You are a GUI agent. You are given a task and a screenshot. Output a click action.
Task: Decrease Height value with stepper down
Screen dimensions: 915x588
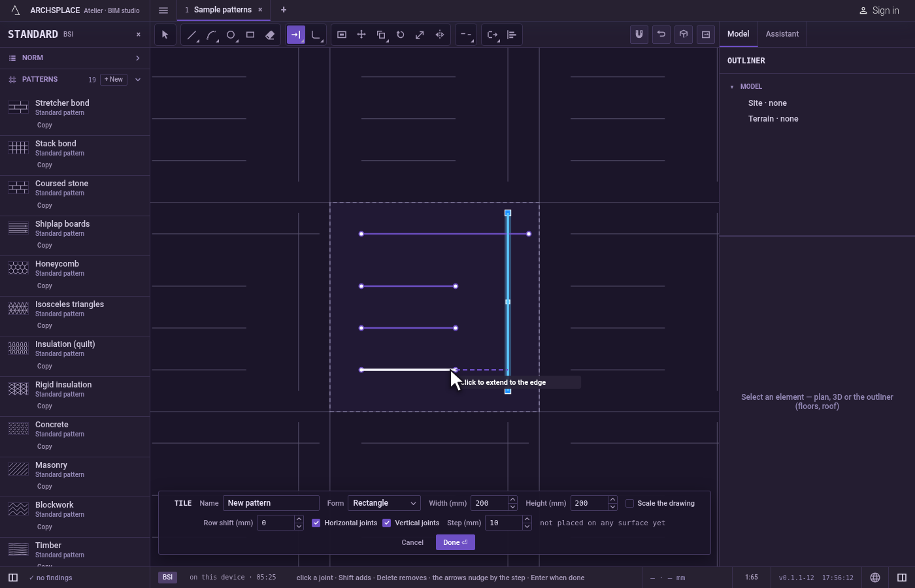coord(612,507)
